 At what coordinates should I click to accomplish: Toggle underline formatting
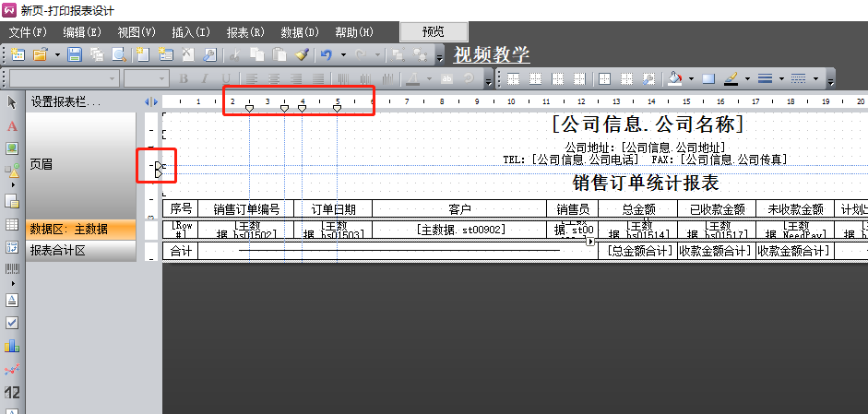point(226,78)
